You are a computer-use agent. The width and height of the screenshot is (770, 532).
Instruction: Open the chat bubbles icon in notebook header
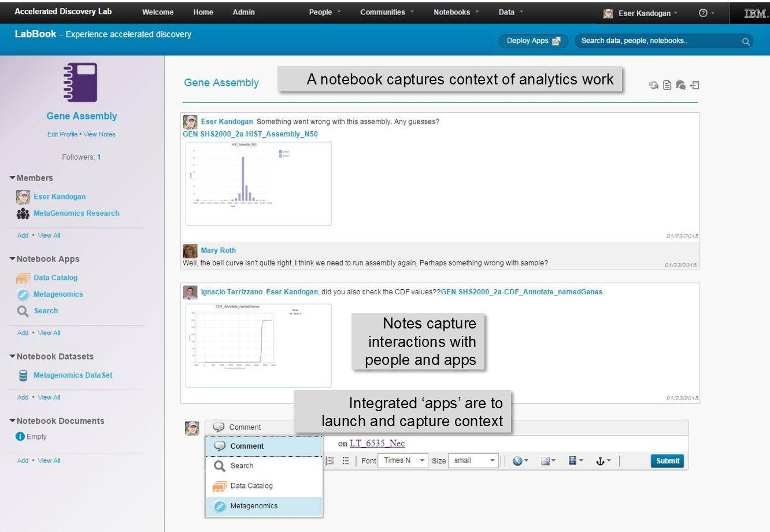pos(680,85)
